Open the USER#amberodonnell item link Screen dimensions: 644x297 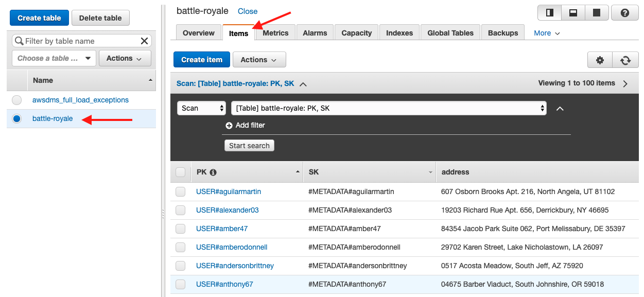tap(232, 247)
